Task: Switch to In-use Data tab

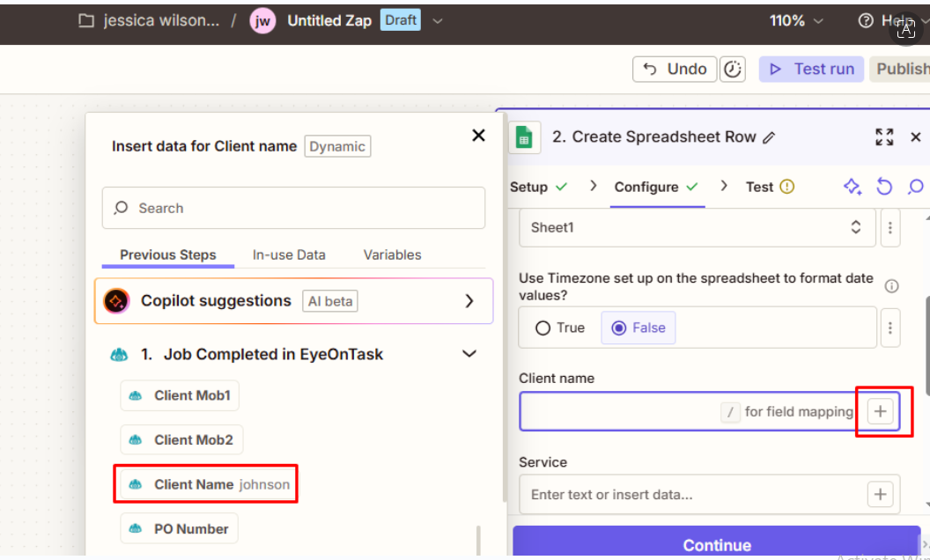Action: [x=289, y=254]
